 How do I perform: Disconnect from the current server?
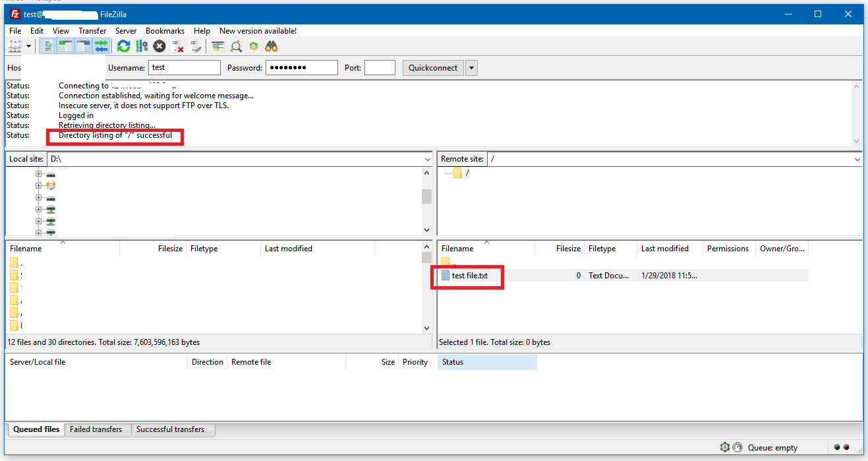(177, 46)
